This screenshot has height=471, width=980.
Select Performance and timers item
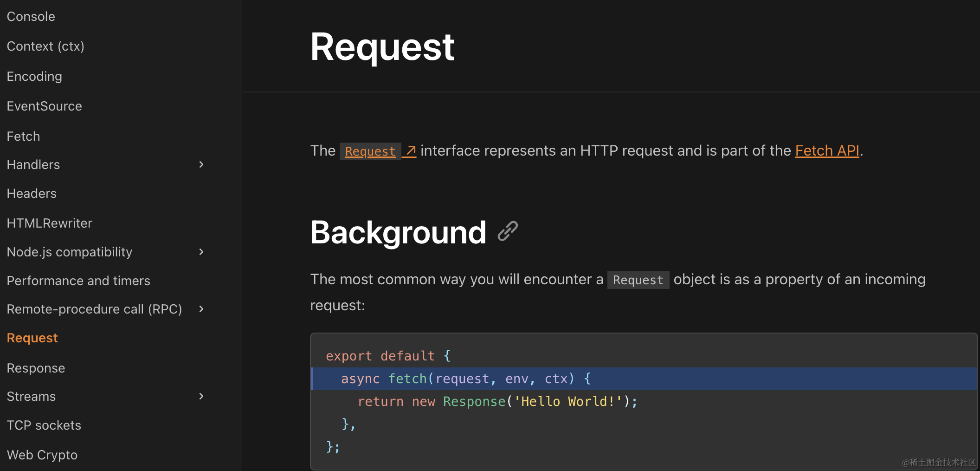coord(78,281)
